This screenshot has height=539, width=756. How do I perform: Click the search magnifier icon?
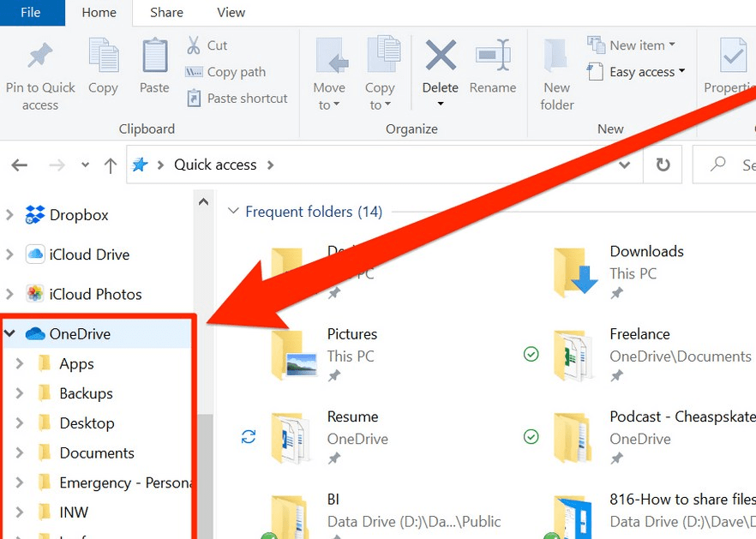[718, 164]
